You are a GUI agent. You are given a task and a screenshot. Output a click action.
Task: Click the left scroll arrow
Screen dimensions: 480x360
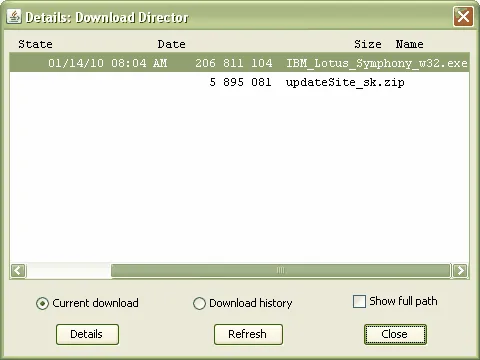point(18,270)
